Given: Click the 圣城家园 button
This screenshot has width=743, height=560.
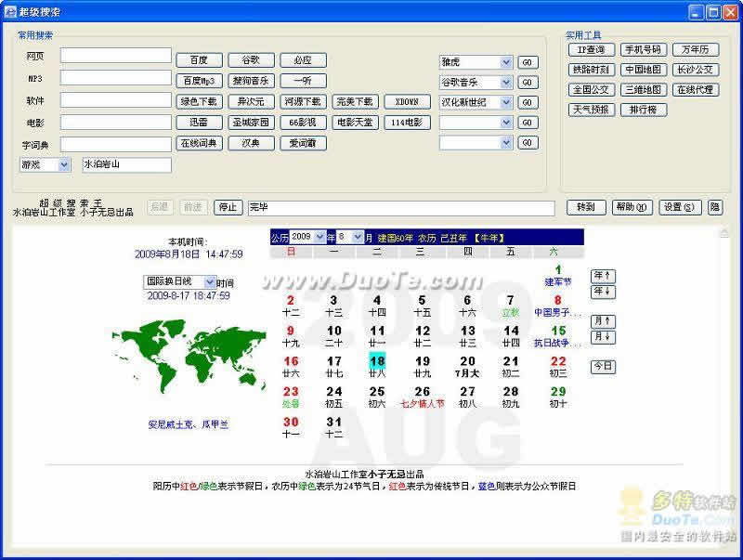Looking at the screenshot, I should [251, 123].
